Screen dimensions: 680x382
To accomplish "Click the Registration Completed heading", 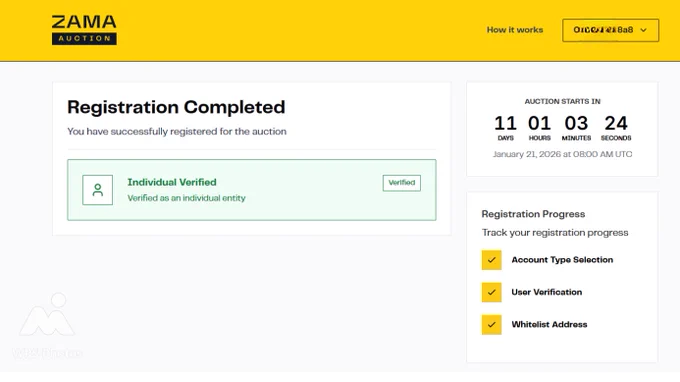I will point(176,108).
